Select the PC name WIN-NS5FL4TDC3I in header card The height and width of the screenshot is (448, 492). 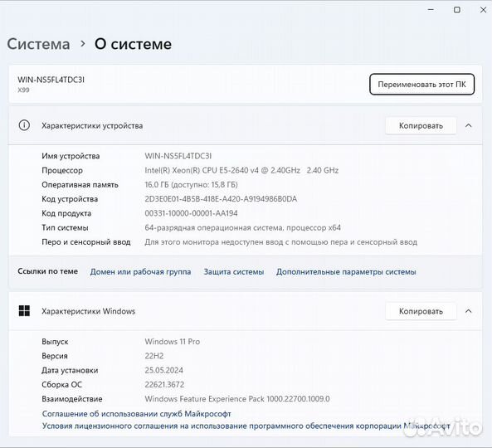[x=51, y=80]
